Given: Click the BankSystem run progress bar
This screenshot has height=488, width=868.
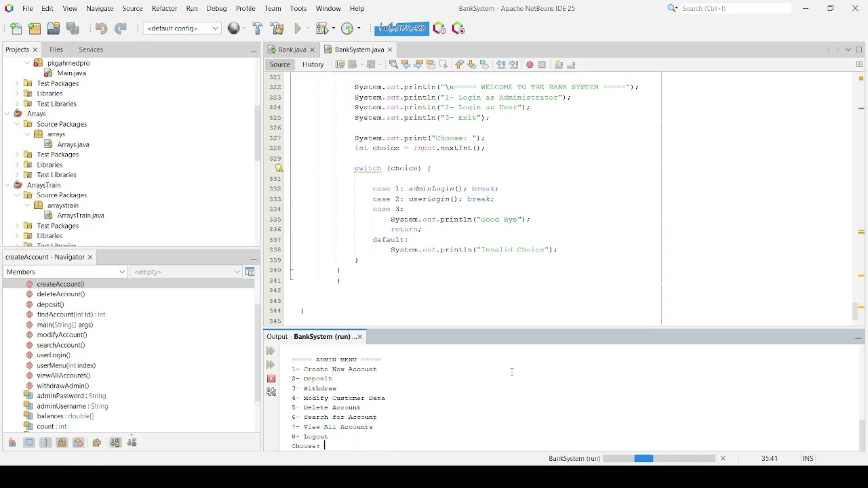Looking at the screenshot, I should pyautogui.click(x=659, y=459).
